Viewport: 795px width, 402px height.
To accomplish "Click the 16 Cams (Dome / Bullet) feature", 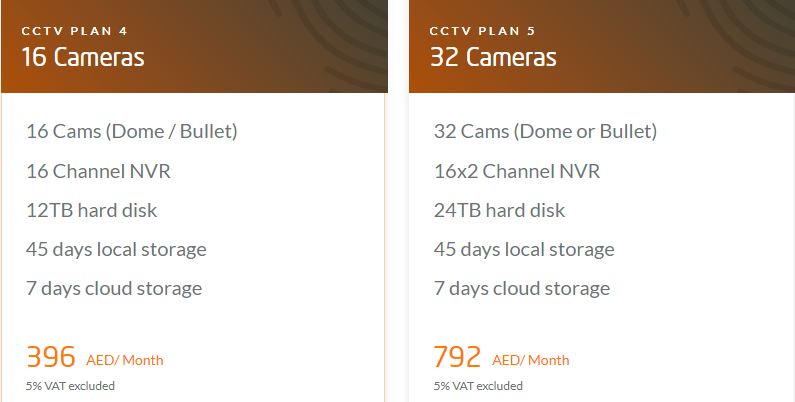I will pos(132,131).
